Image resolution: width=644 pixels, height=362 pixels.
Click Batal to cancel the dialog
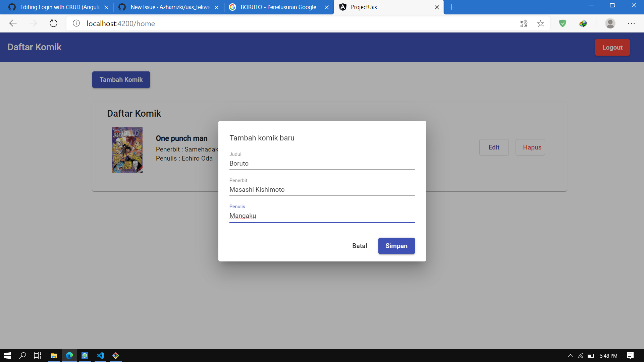[x=360, y=246]
